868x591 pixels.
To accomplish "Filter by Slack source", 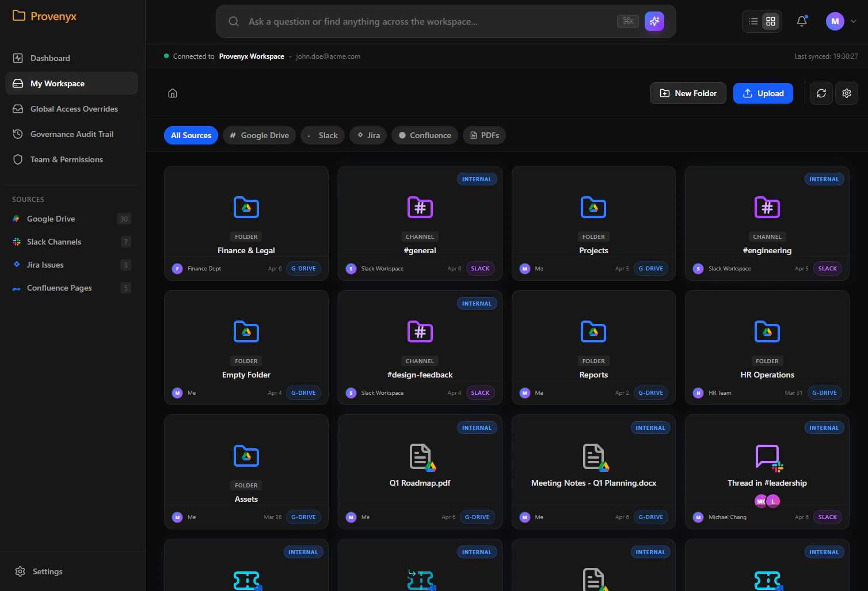I will [322, 135].
